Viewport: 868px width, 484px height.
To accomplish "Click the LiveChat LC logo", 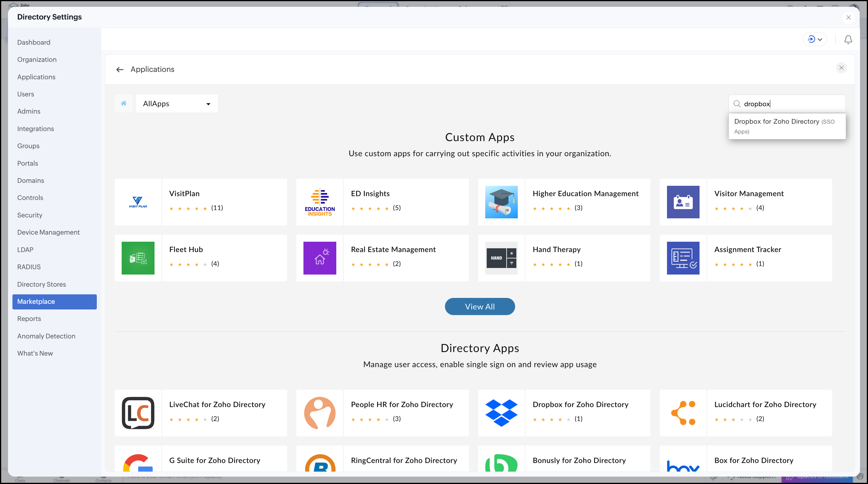I will (x=138, y=413).
